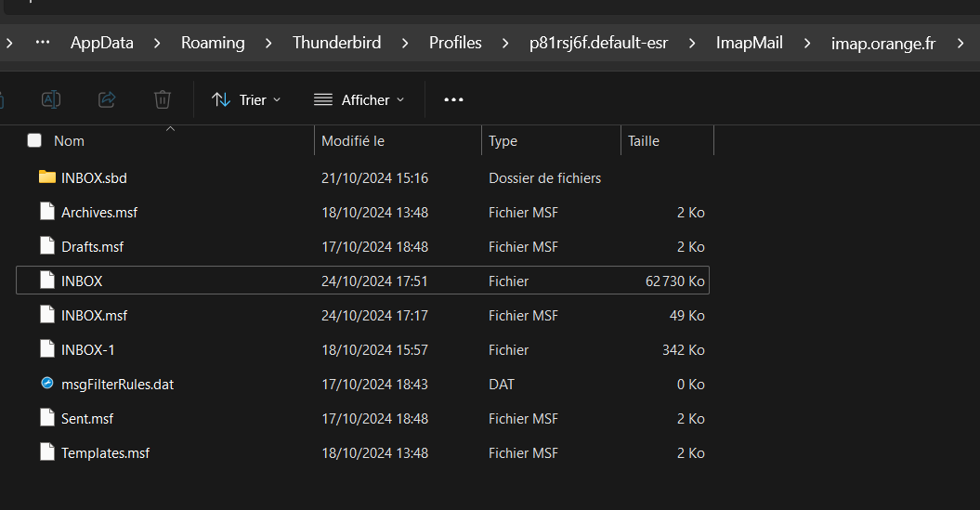The height and width of the screenshot is (510, 980).
Task: Click the INBOX.sbd folder icon
Action: (x=47, y=177)
